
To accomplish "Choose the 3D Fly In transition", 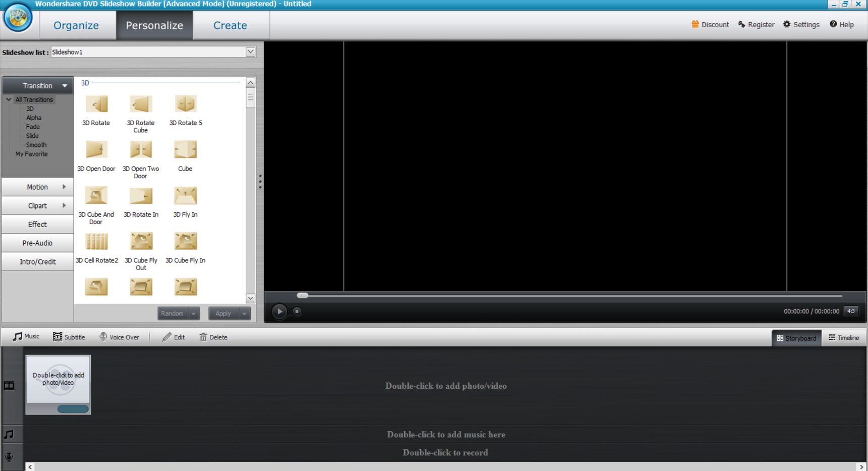I will pyautogui.click(x=185, y=196).
